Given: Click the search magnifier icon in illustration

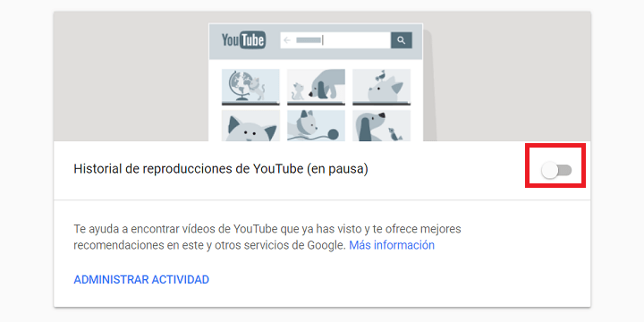Looking at the screenshot, I should [402, 40].
